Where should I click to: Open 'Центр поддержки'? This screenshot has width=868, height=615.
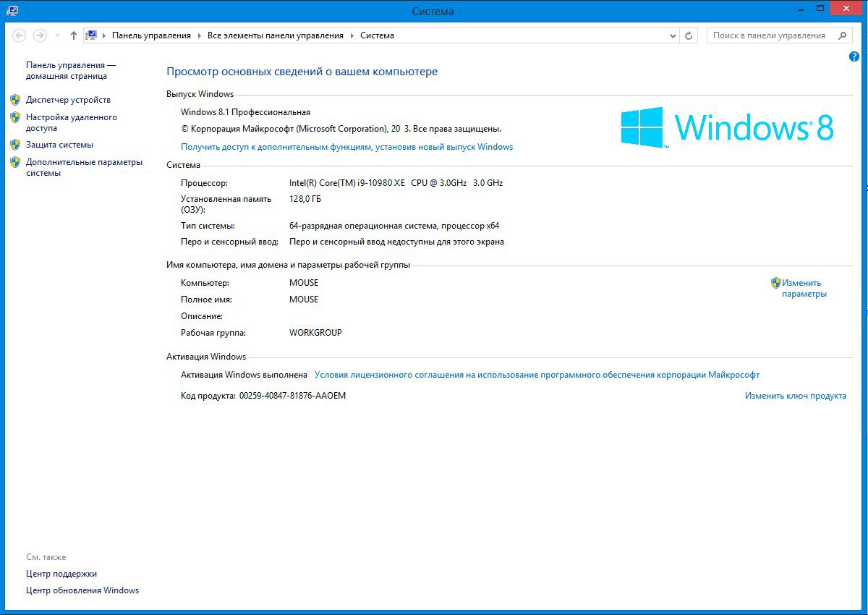pos(61,574)
